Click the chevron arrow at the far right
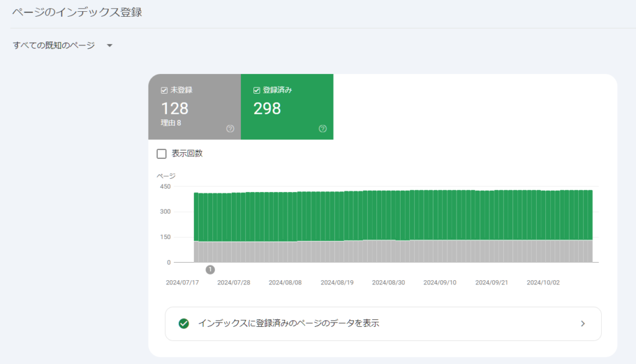The height and width of the screenshot is (364, 636). [583, 324]
